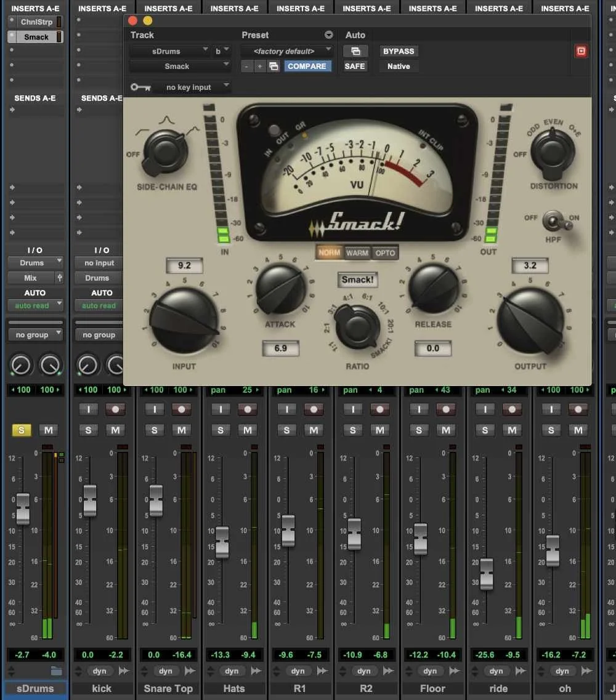Open the ChnlStrp insert slot

point(36,22)
